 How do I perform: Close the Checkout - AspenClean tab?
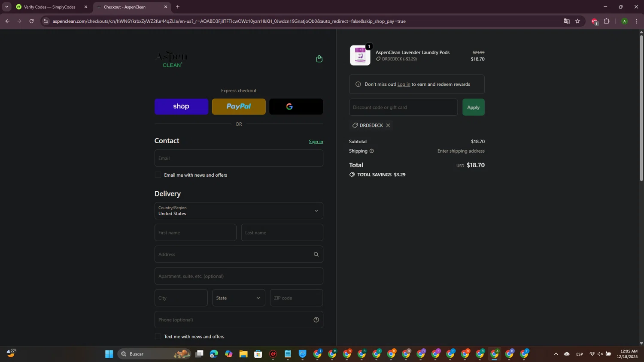coord(166,7)
